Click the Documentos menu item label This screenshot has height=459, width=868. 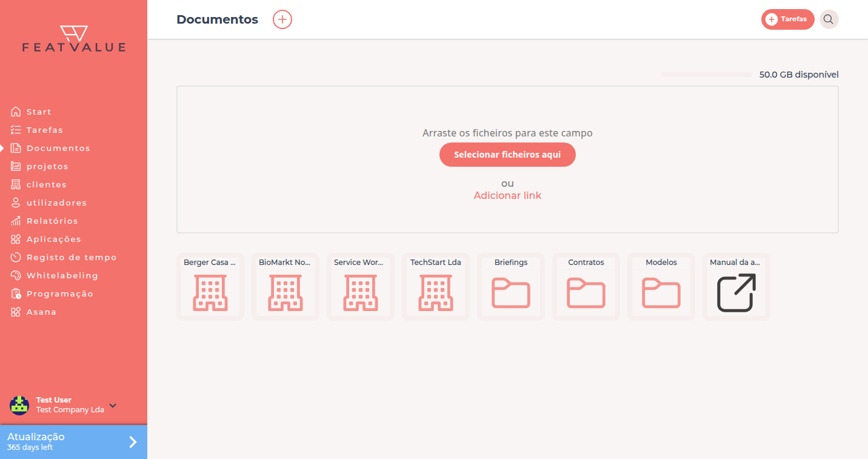coord(58,148)
